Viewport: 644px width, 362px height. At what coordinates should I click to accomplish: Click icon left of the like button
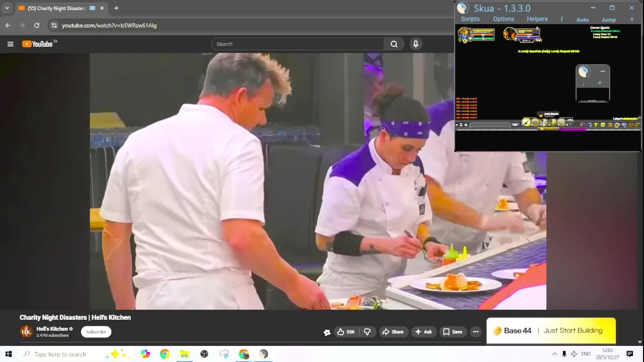click(327, 332)
